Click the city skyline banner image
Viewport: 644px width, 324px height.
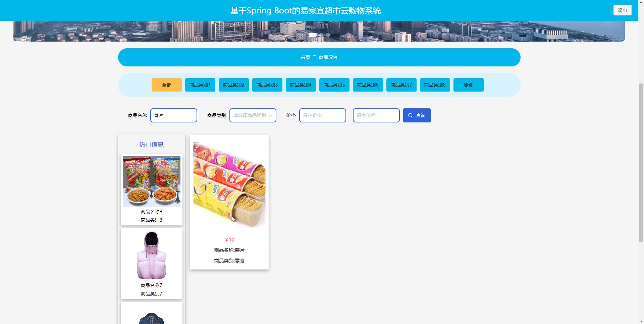click(x=319, y=31)
